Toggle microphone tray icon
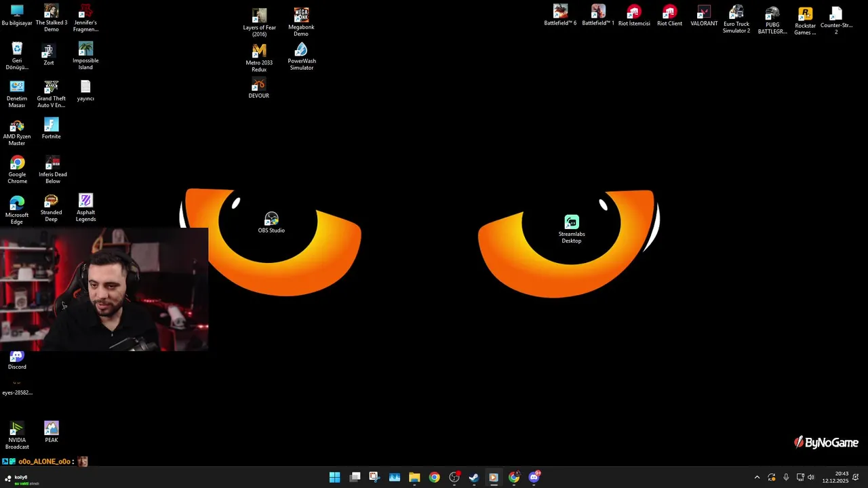This screenshot has height=488, width=868. (786, 477)
